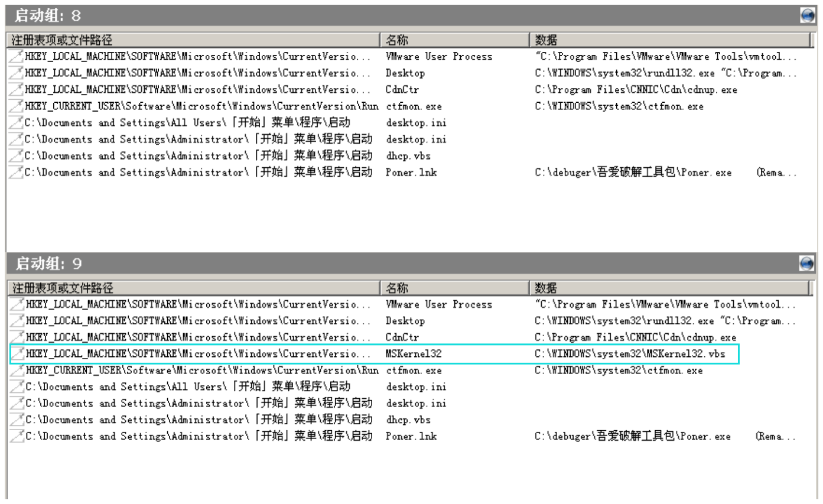This screenshot has width=823, height=504.
Task: Select the All Users 启动 folder path in group 9
Action: coord(188,387)
